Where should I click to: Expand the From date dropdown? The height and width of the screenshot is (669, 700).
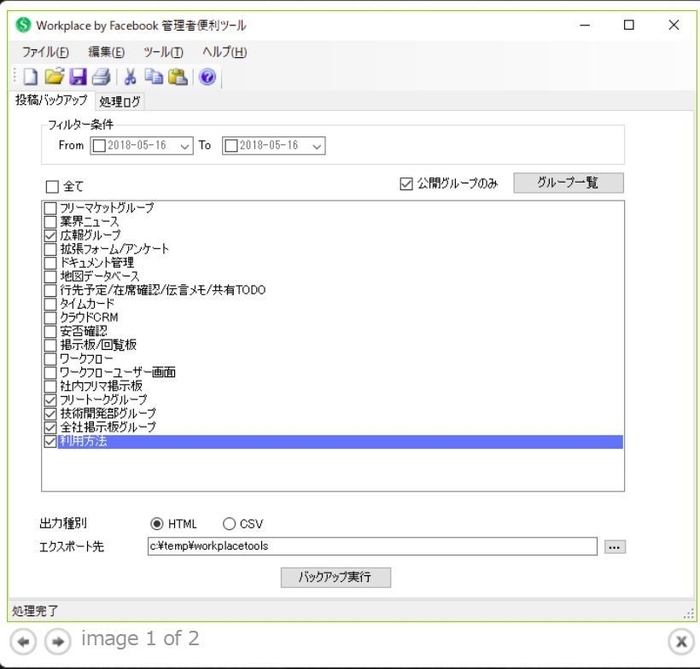pos(184,146)
